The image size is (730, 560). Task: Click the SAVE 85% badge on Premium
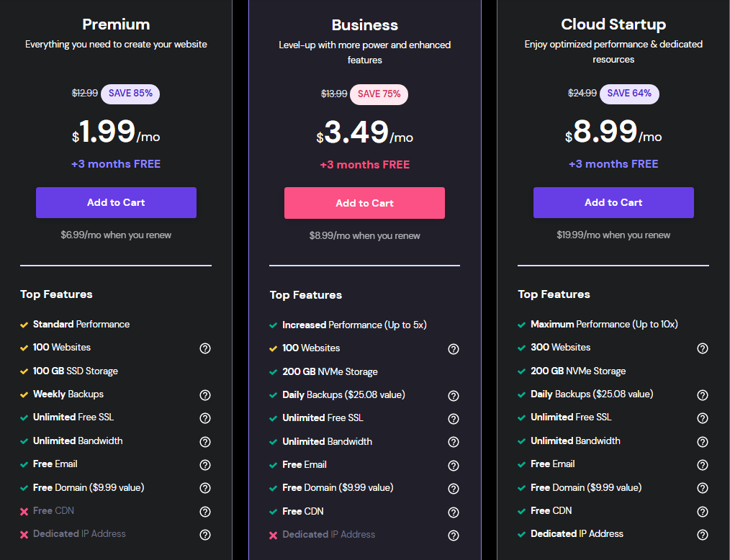pyautogui.click(x=130, y=94)
